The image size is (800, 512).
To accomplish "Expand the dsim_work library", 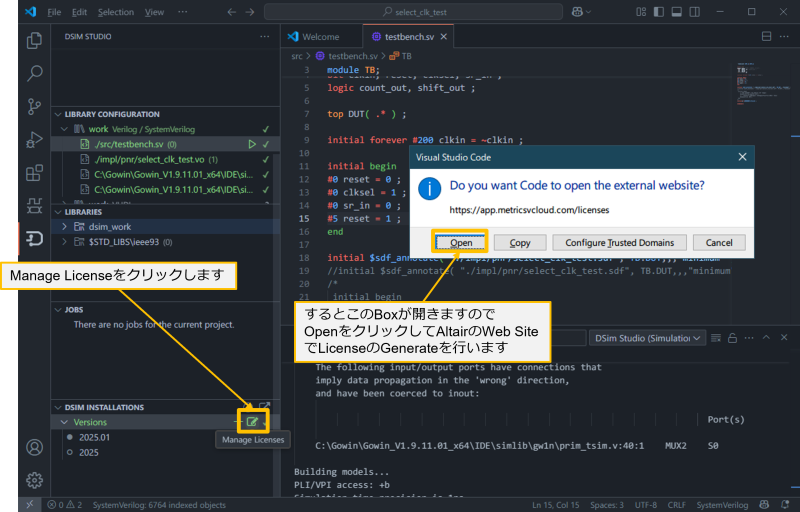I will tap(64, 226).
